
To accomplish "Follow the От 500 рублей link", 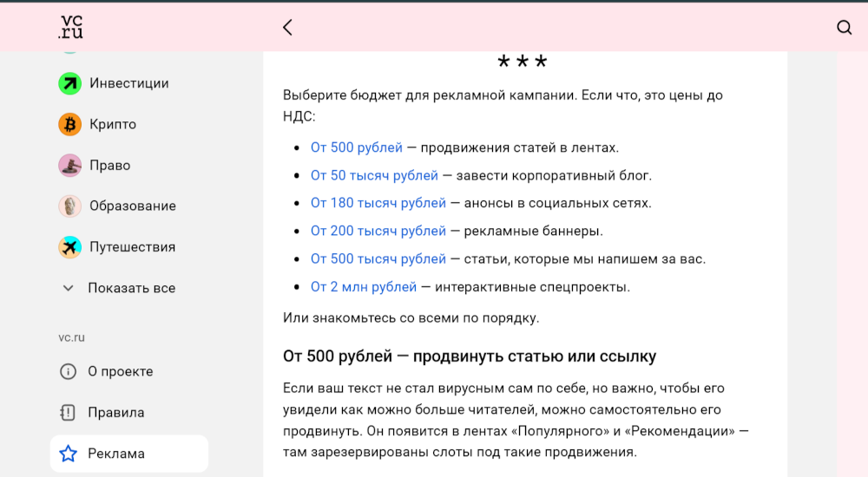I will point(357,147).
